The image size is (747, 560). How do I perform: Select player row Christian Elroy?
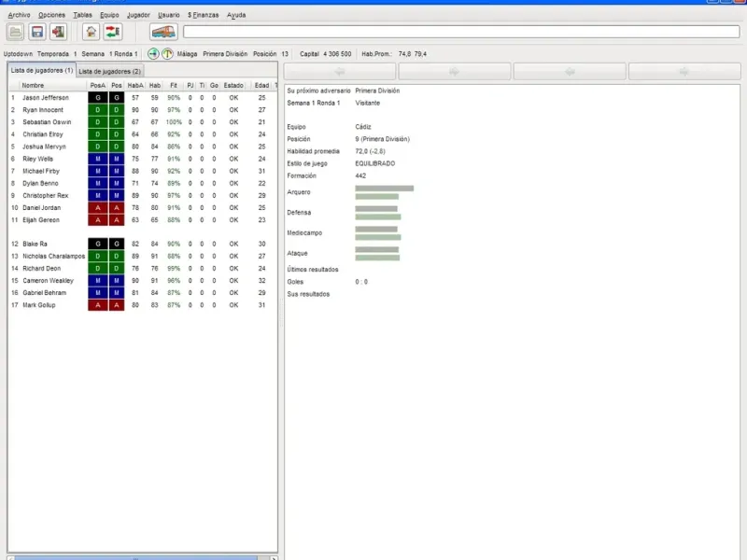coord(142,134)
